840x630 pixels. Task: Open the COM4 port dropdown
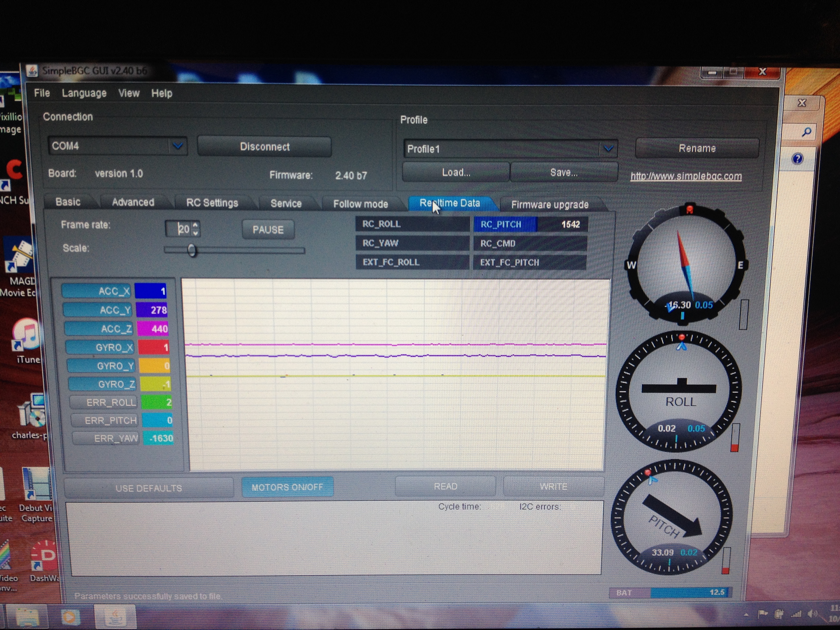(x=177, y=146)
